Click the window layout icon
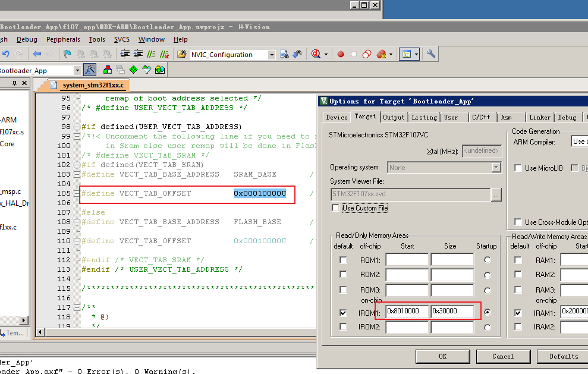Viewport: 588px width, 374px height. tap(407, 54)
